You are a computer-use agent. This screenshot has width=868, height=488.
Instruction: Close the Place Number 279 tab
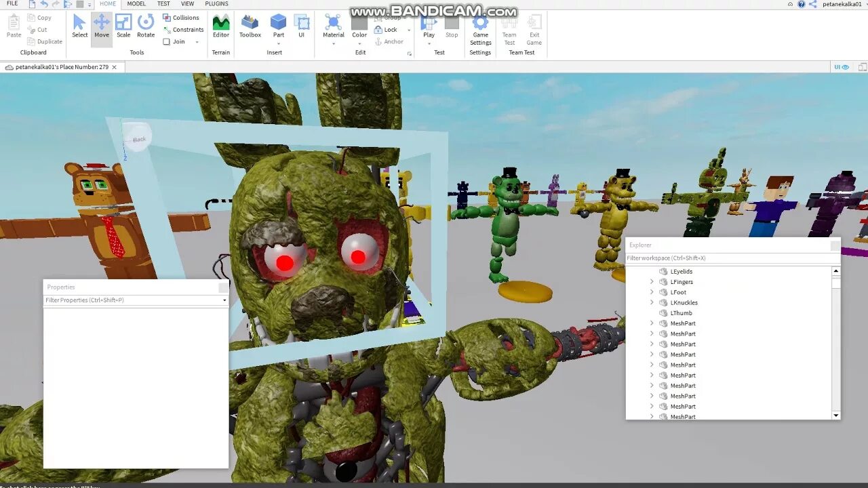(x=115, y=67)
